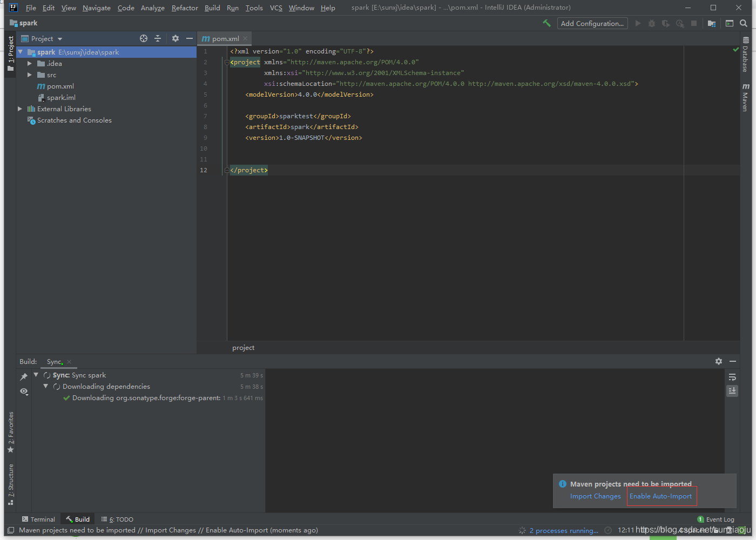
Task: Click the Debug bug icon in toolbar
Action: coord(652,23)
